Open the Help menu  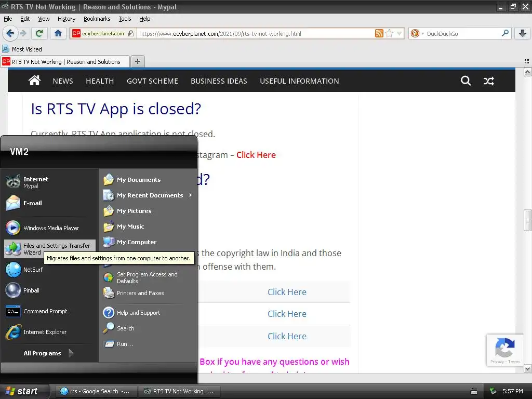(x=144, y=19)
